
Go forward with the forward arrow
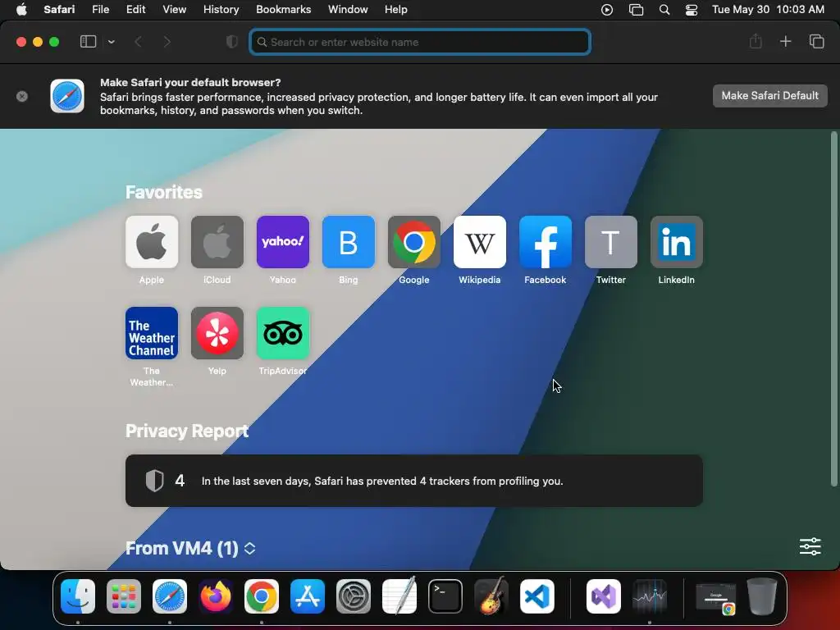[x=167, y=42]
